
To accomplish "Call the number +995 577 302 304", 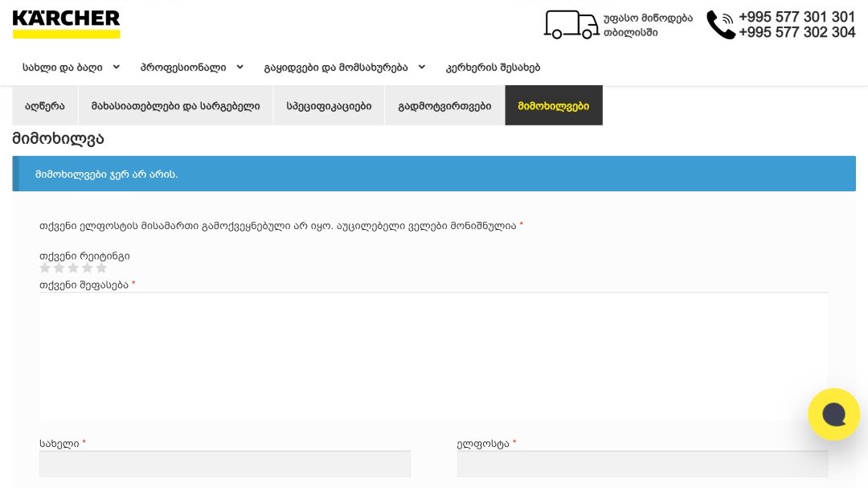I will [x=797, y=33].
